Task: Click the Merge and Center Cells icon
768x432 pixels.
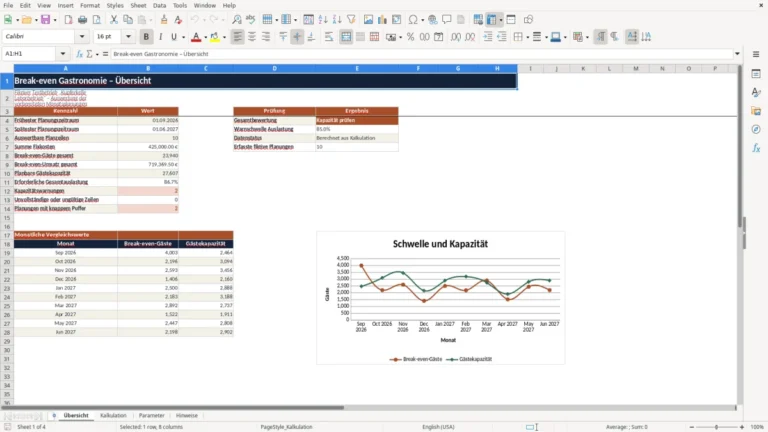Action: click(346, 37)
